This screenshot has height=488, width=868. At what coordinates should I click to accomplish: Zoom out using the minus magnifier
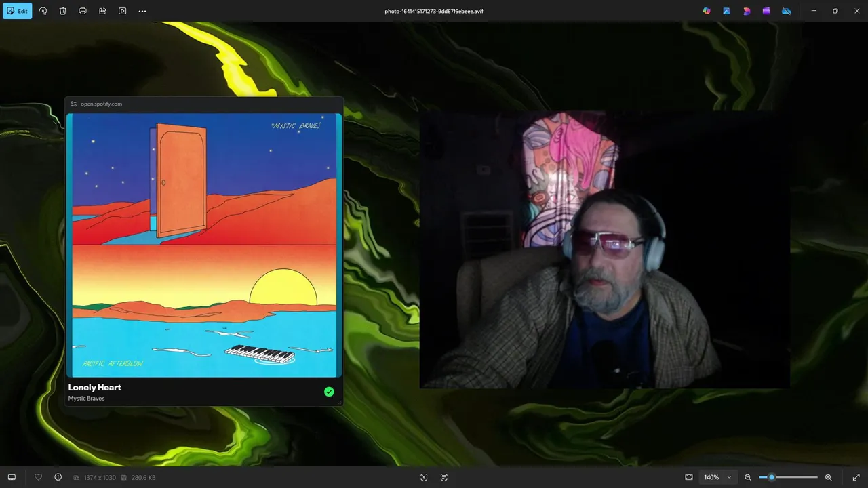748,477
